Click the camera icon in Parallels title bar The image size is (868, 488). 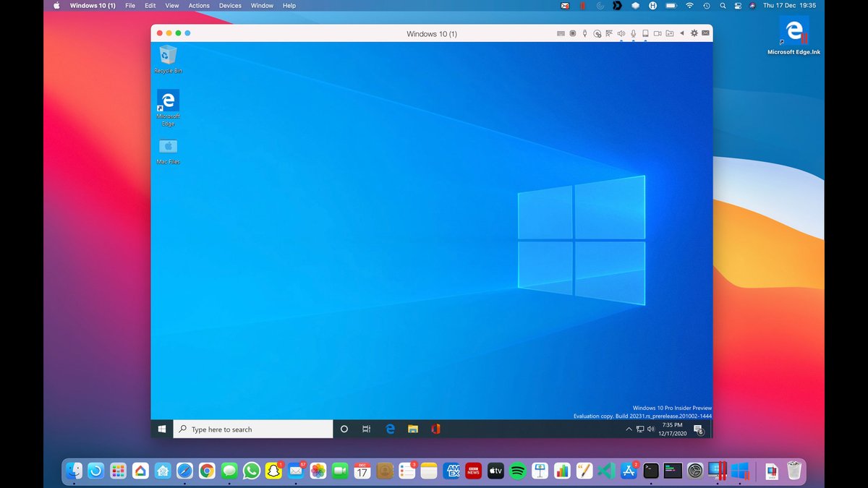tap(658, 33)
